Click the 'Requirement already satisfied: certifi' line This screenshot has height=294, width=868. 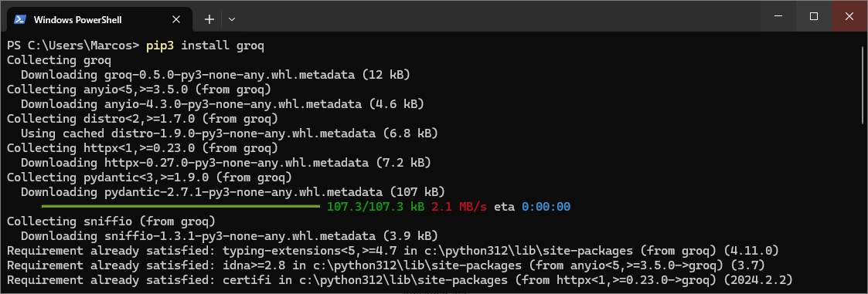coord(399,279)
